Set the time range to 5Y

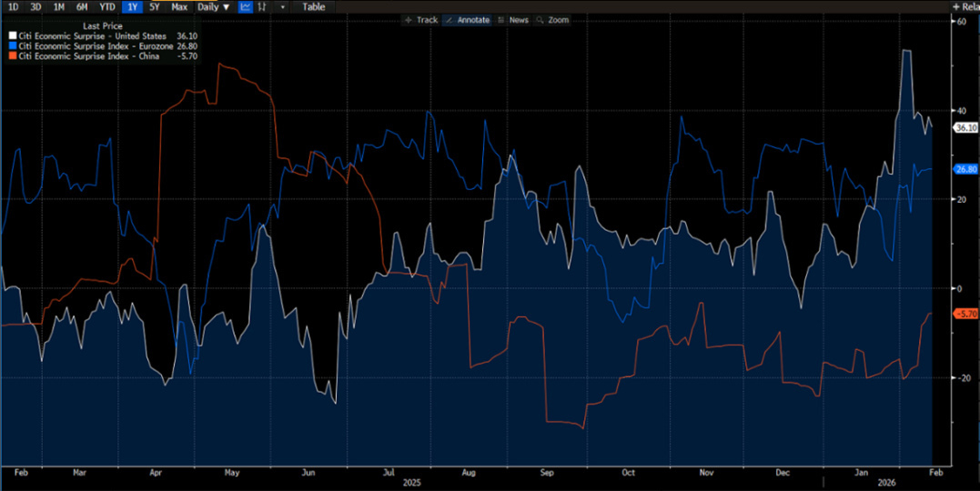click(x=155, y=7)
